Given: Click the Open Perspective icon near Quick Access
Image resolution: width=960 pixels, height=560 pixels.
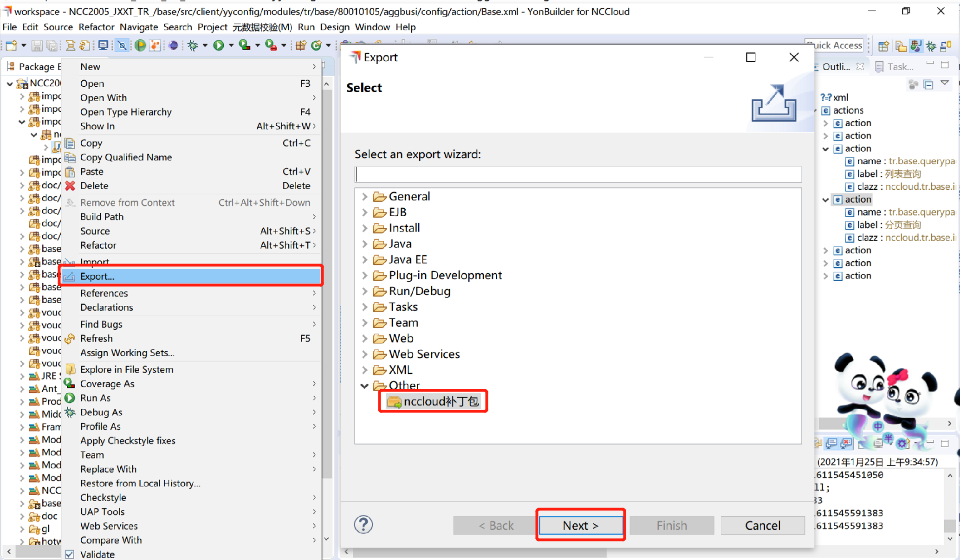Looking at the screenshot, I should 883,45.
